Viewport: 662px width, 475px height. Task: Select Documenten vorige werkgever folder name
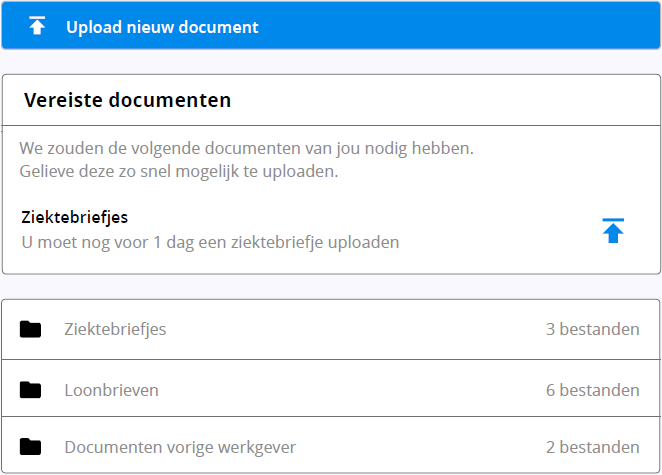180,448
